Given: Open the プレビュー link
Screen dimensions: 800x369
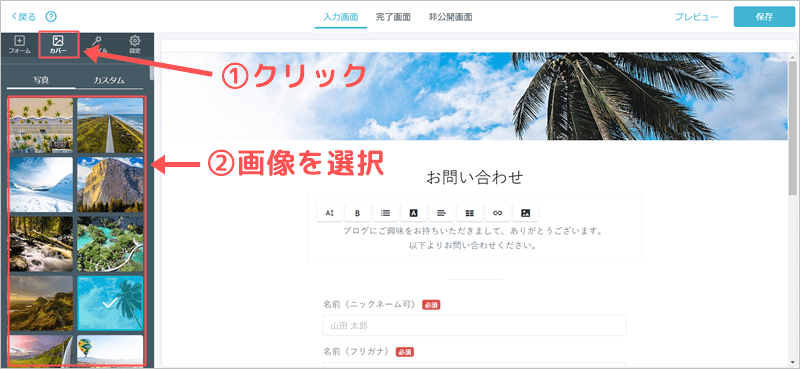Looking at the screenshot, I should (x=696, y=17).
